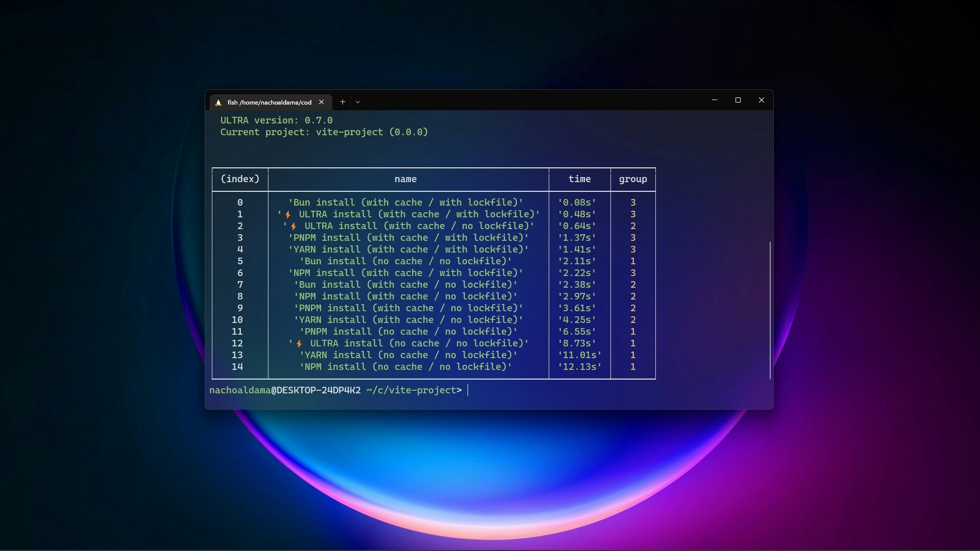Click 'ULTRA install (with cache / no lockfile)' text
The width and height of the screenshot is (980, 551).
point(420,226)
